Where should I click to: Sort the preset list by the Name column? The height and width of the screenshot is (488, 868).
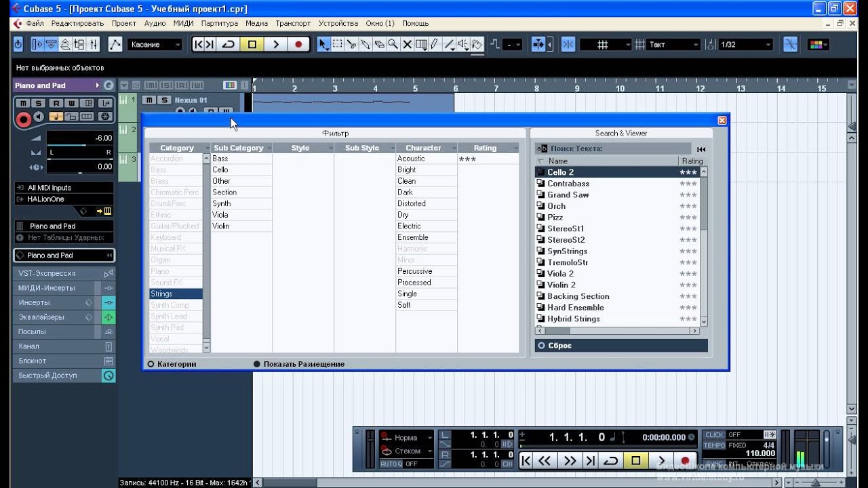point(608,161)
